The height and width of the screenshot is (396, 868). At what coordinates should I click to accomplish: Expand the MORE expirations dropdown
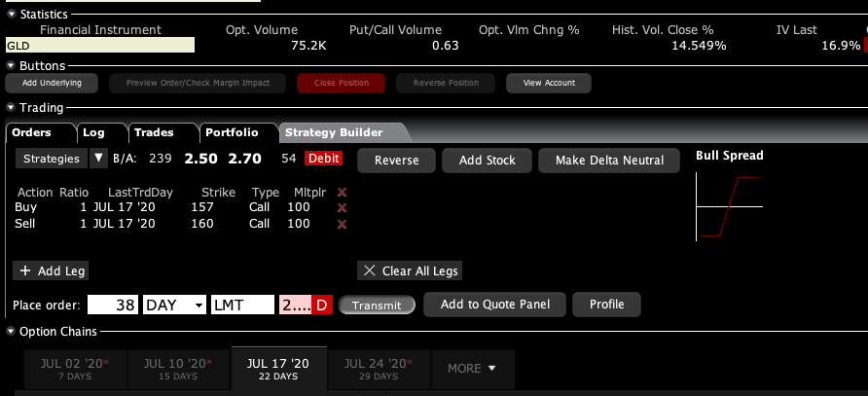471,369
